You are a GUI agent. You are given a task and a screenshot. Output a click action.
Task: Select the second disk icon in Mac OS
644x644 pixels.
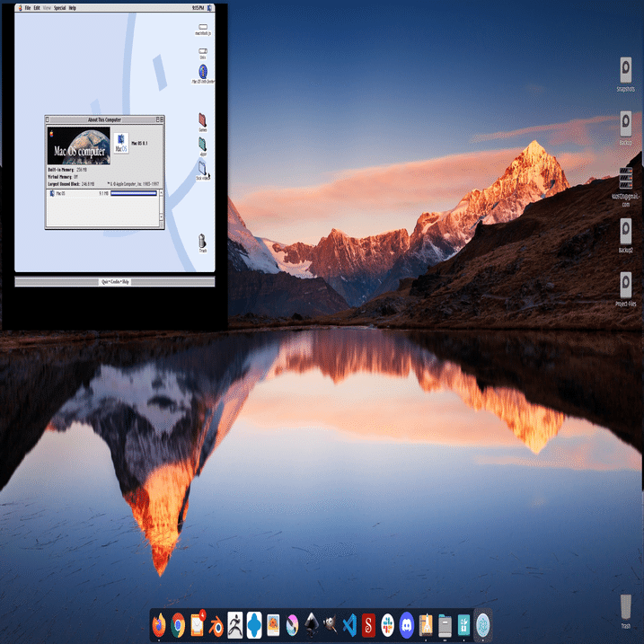point(203,51)
